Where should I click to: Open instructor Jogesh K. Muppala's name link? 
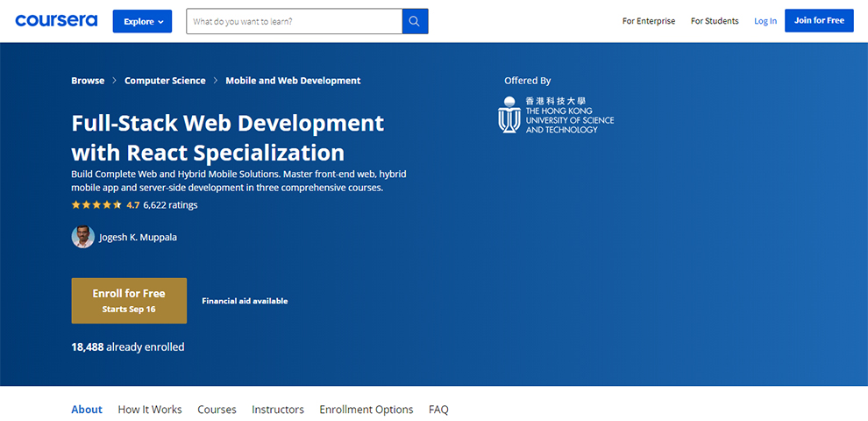138,238
